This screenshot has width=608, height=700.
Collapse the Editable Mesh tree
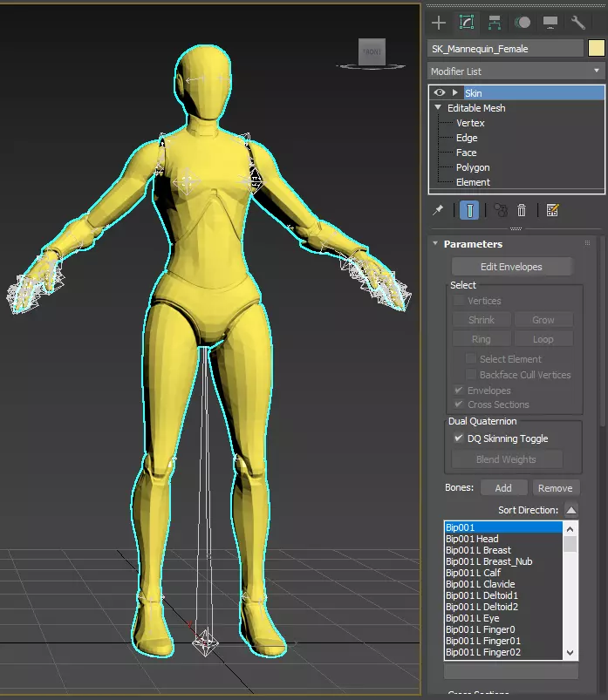(438, 108)
